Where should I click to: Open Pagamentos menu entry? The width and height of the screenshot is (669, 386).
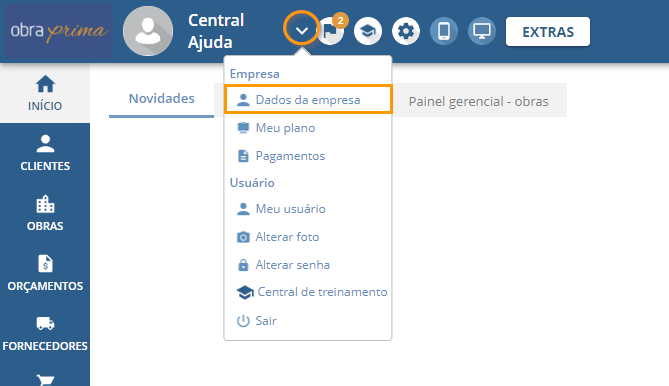308,156
